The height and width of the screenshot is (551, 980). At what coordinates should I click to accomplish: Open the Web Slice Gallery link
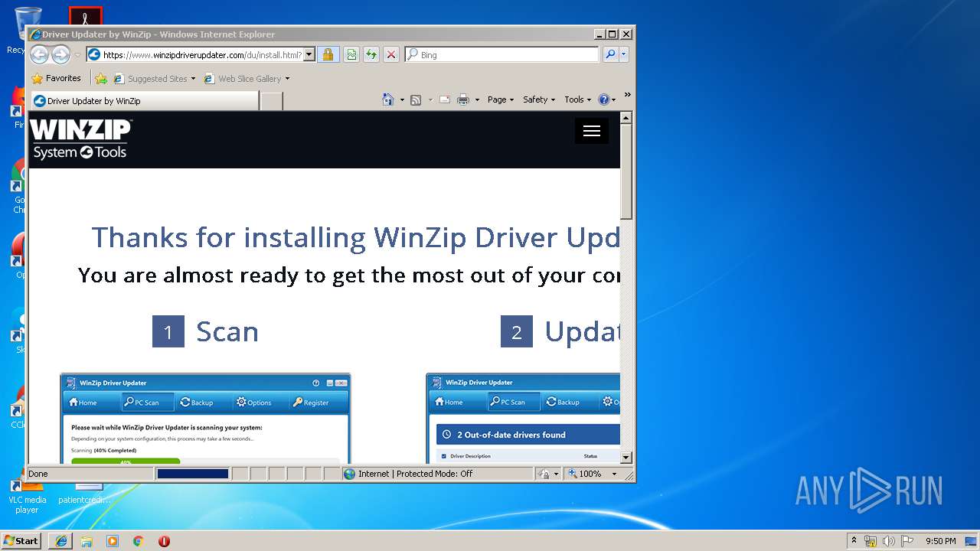pos(247,78)
